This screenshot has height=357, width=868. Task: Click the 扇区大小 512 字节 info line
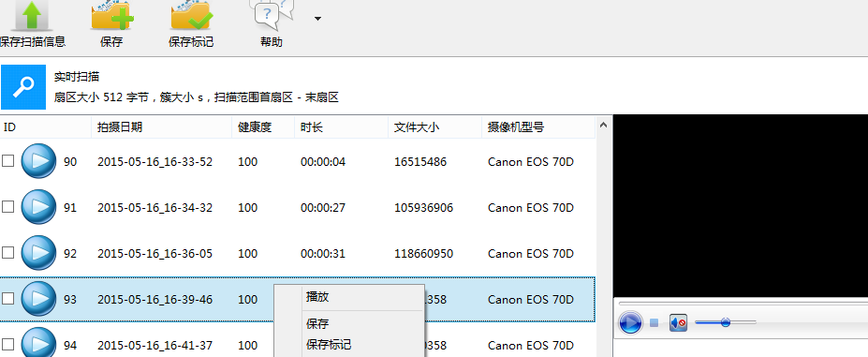tap(197, 97)
